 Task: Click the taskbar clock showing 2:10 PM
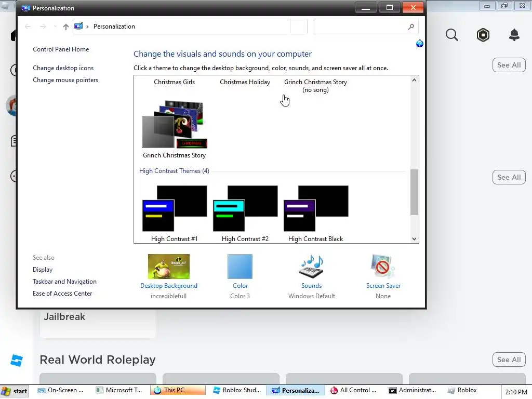pos(516,392)
